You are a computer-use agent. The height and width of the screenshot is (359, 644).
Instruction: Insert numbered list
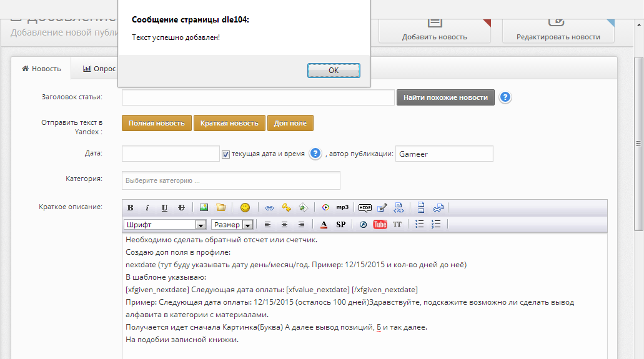436,224
